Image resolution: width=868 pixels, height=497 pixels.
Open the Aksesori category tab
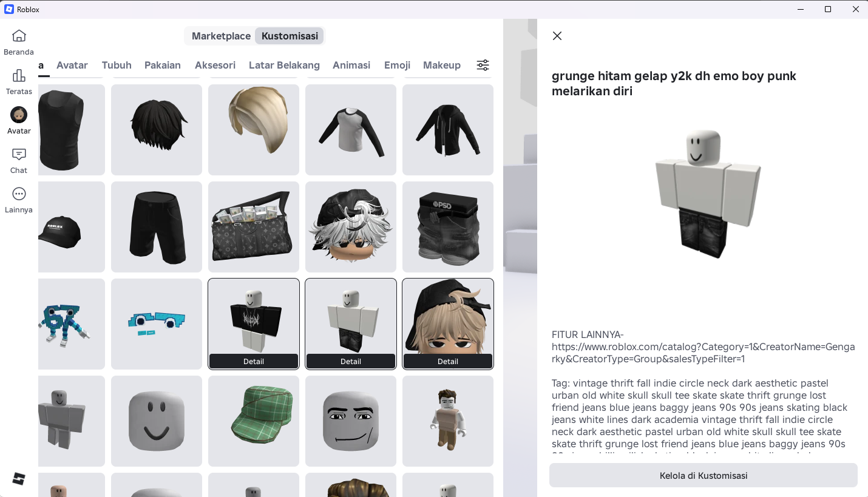pos(215,65)
